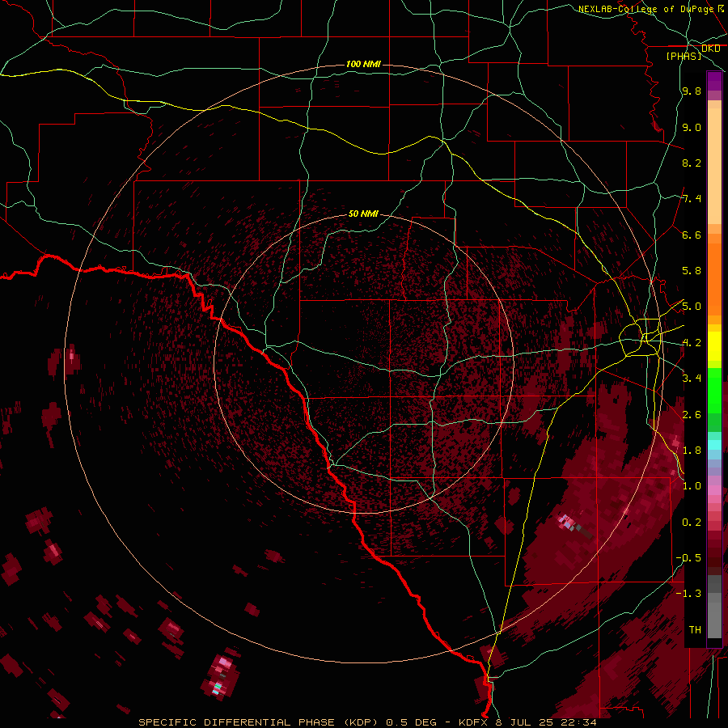Click the 4.2 scale value
The height and width of the screenshot is (728, 728).
point(692,343)
